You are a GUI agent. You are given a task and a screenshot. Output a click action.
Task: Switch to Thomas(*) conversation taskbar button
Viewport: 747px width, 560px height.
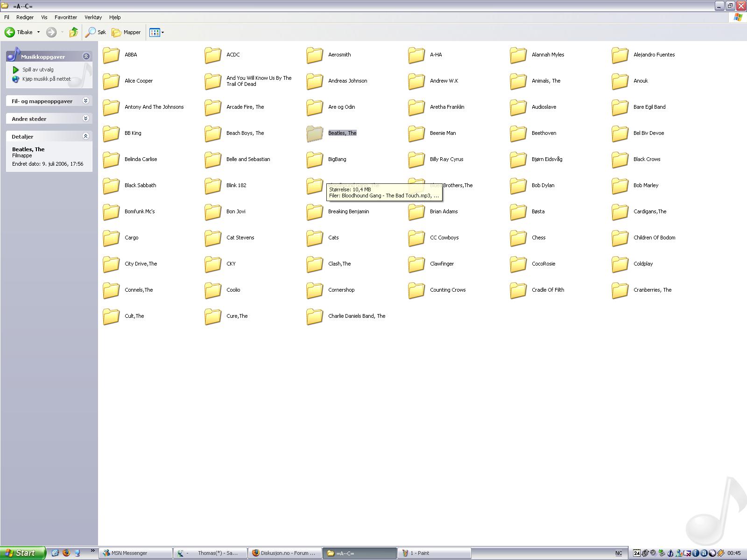click(x=210, y=553)
